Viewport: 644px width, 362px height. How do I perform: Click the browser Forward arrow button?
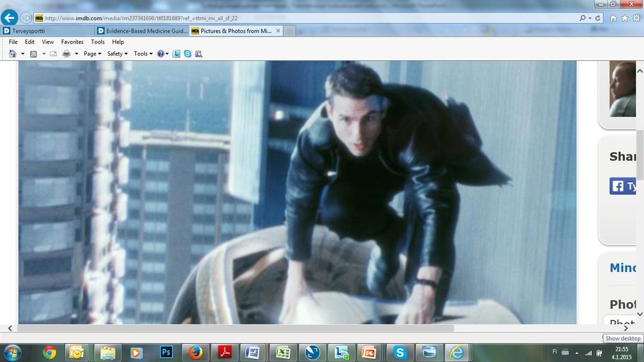point(25,18)
